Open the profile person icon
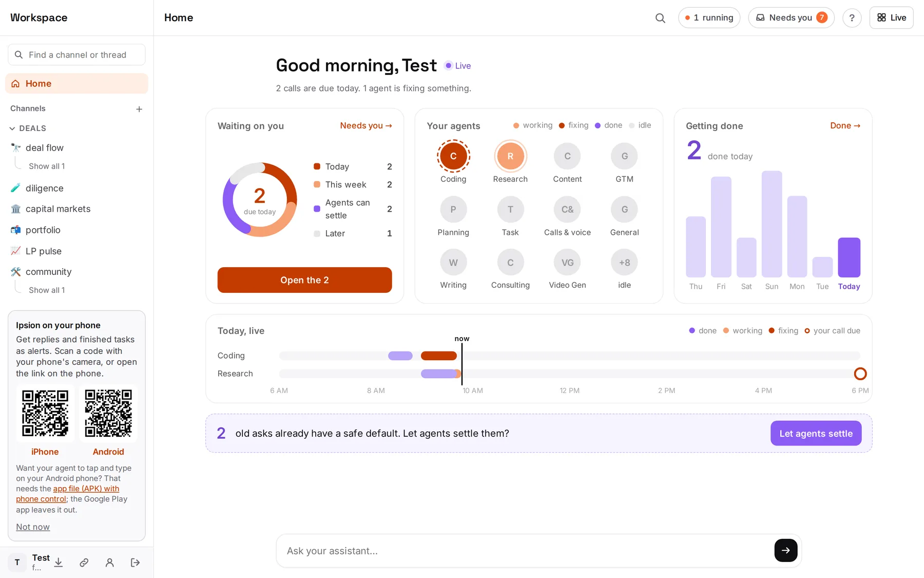 pyautogui.click(x=109, y=563)
